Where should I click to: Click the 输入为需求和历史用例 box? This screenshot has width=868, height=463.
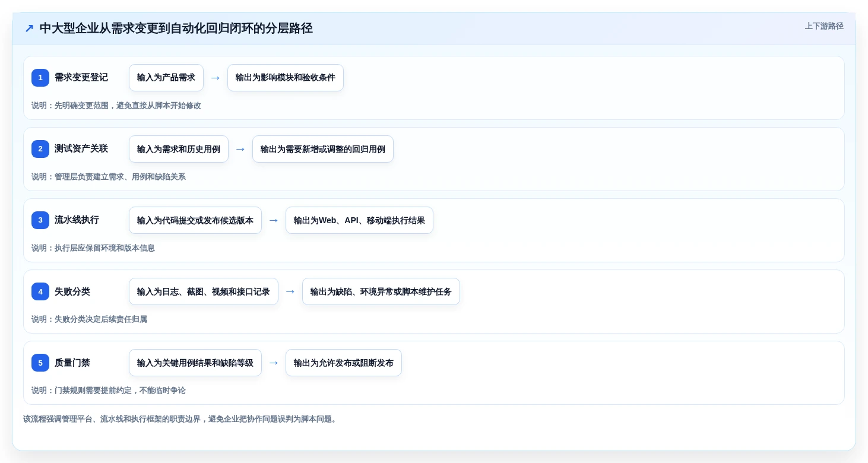179,149
